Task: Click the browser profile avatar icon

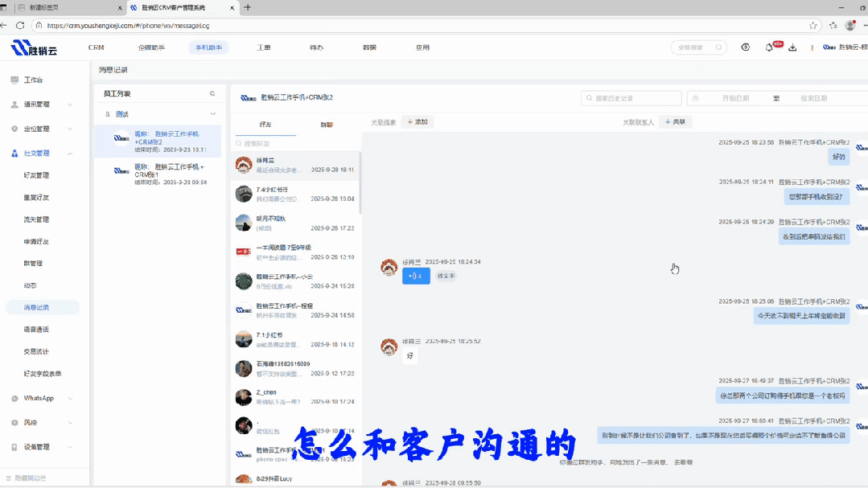Action: pos(850,26)
